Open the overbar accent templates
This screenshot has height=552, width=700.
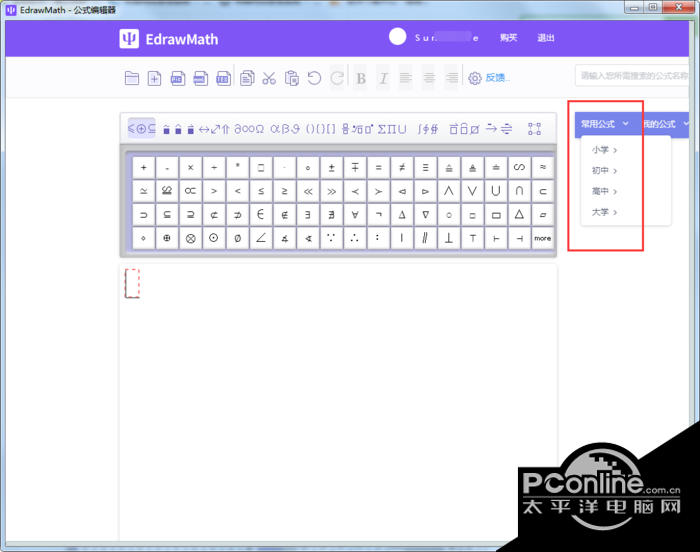pyautogui.click(x=464, y=129)
